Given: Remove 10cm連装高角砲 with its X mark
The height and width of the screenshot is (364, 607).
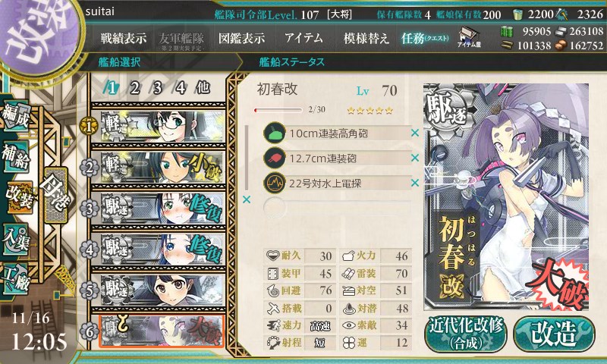Looking at the screenshot, I should (x=415, y=133).
